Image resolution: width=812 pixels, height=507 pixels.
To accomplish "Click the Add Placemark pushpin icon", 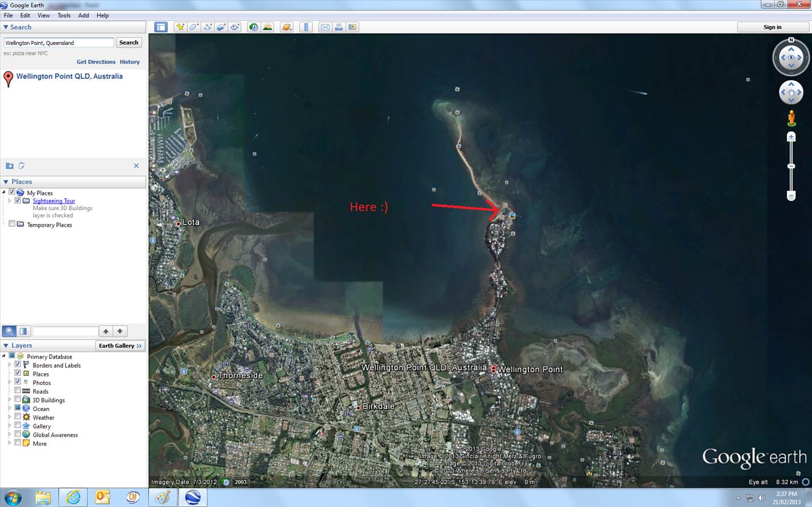I will click(180, 27).
